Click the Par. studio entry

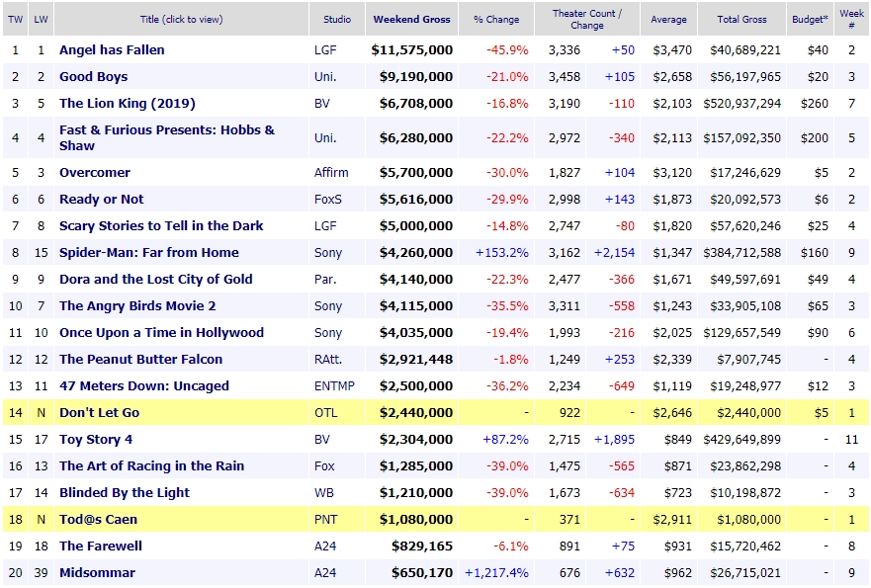pos(325,280)
